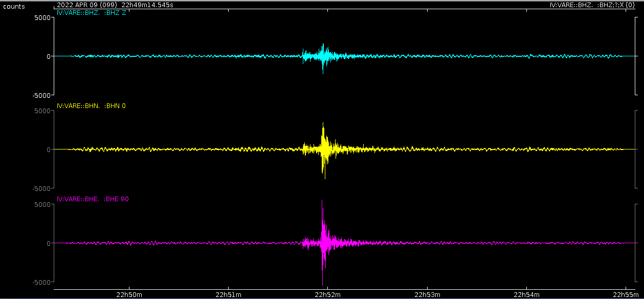This screenshot has height=299, width=644.
Task: Click the BHN north component peak arrival
Action: pos(323,149)
